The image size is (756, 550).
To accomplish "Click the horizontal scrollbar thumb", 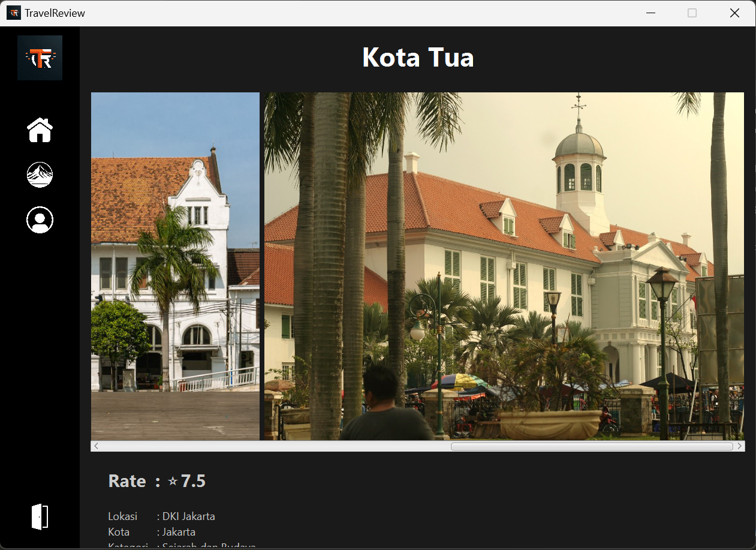I will [591, 446].
